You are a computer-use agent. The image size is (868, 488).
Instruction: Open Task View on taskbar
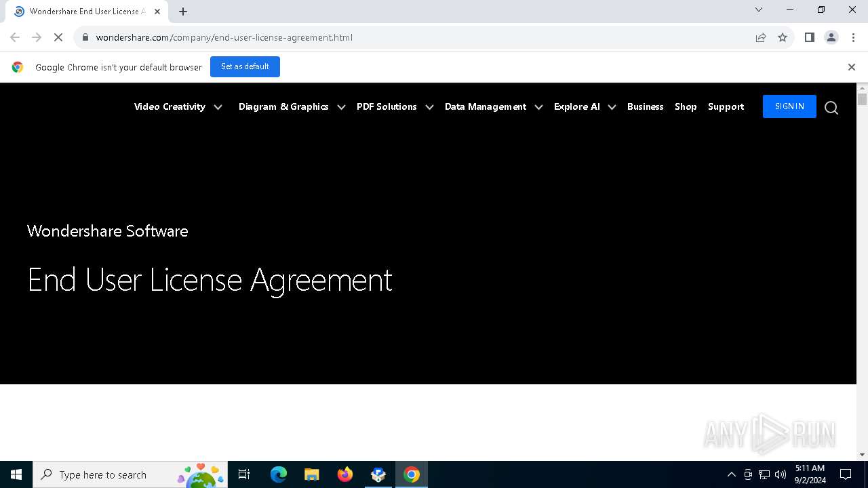pyautogui.click(x=244, y=474)
